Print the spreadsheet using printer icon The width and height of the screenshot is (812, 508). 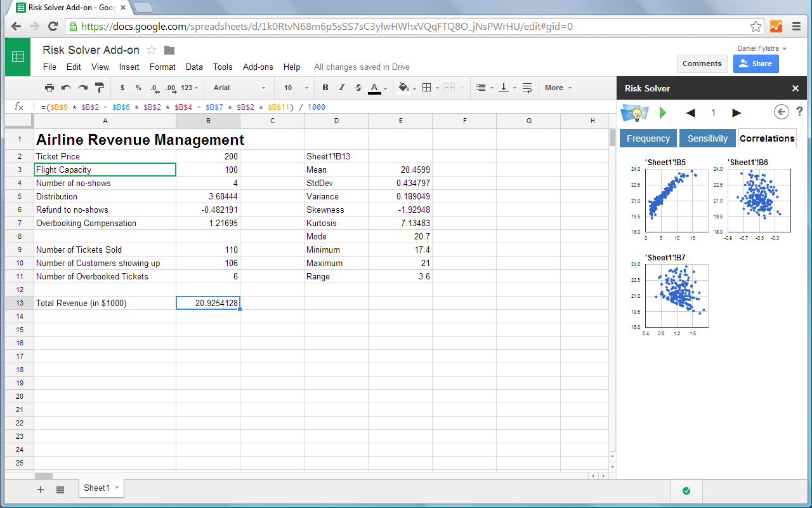click(49, 88)
